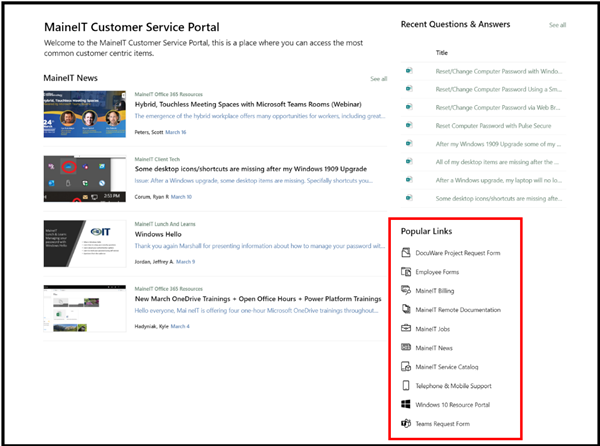Open question Reset Computer Password with Pulse Secure
Image resolution: width=600 pixels, height=446 pixels.
[x=493, y=125]
